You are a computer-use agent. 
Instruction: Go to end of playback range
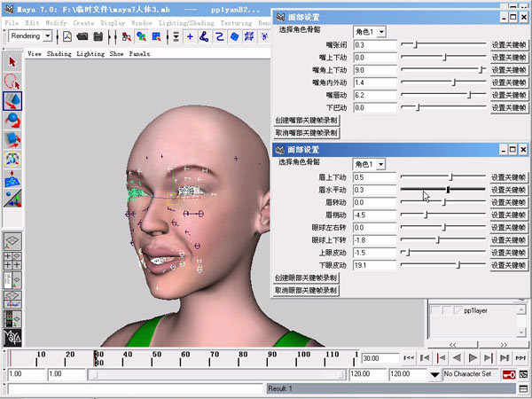[520, 358]
